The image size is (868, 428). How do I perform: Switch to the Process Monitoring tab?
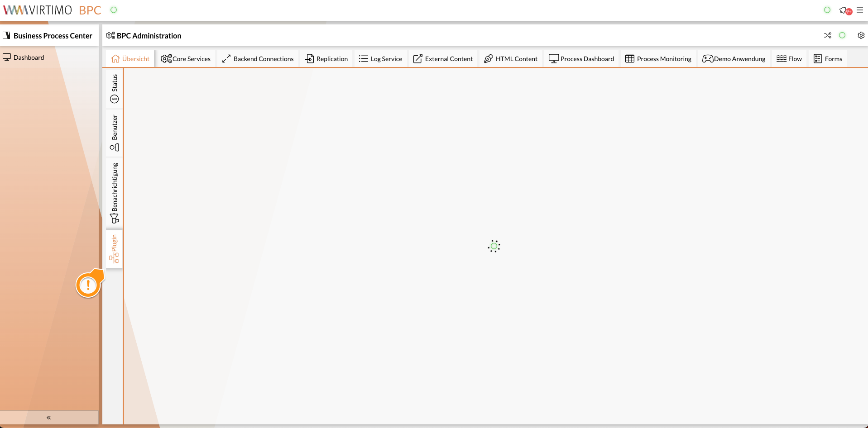click(x=657, y=58)
